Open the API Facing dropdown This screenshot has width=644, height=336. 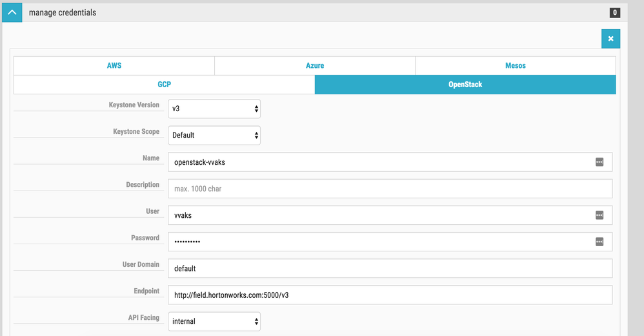tap(214, 321)
